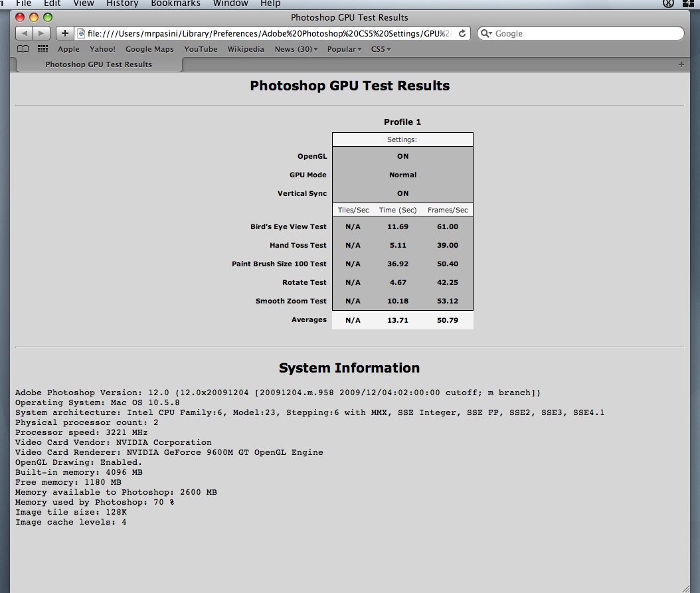Select the Photoshop GPU Test Results tab
The image size is (700, 593).
pos(98,64)
